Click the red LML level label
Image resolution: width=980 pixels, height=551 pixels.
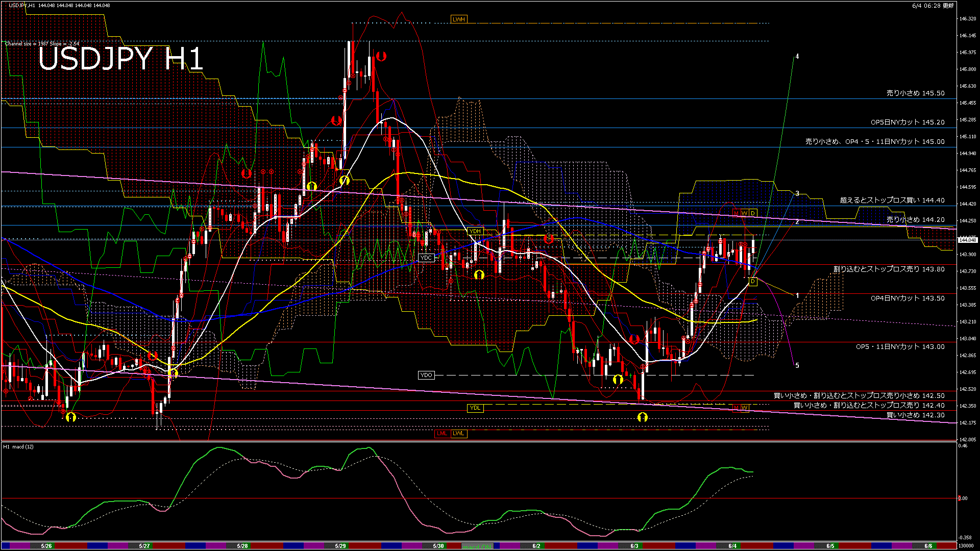click(442, 434)
